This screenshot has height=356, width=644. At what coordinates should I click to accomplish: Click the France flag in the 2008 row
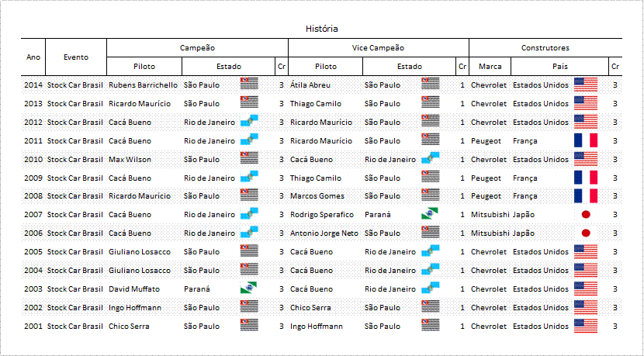586,196
